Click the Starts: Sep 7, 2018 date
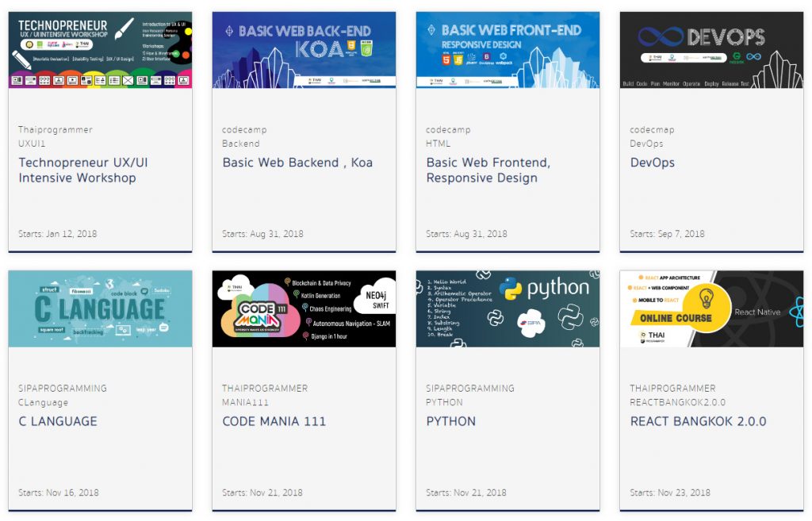 [x=667, y=234]
